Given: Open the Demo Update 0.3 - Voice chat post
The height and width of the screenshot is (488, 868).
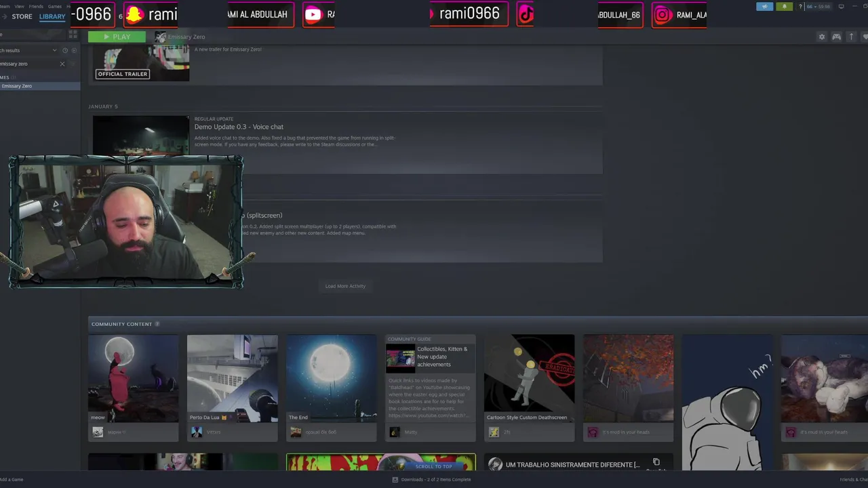Looking at the screenshot, I should [x=239, y=127].
